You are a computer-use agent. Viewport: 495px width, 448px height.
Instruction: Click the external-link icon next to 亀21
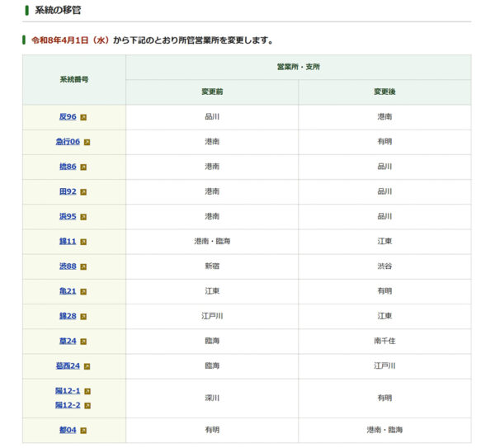(x=83, y=291)
